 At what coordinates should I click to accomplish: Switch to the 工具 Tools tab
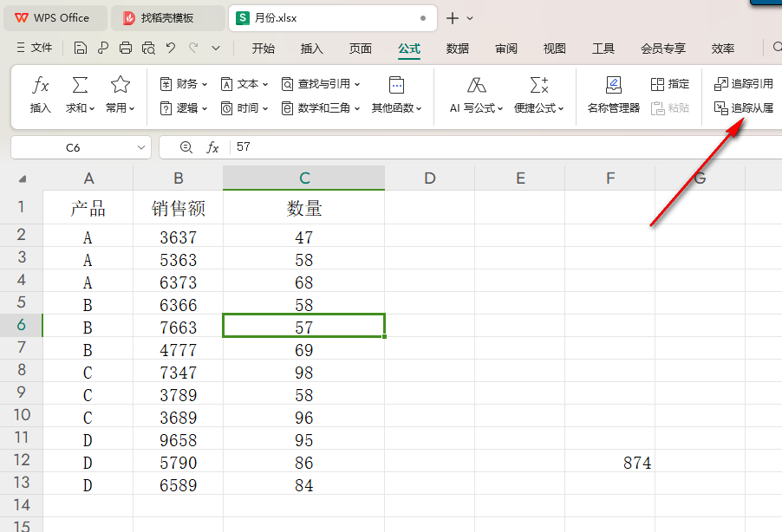[x=603, y=49]
